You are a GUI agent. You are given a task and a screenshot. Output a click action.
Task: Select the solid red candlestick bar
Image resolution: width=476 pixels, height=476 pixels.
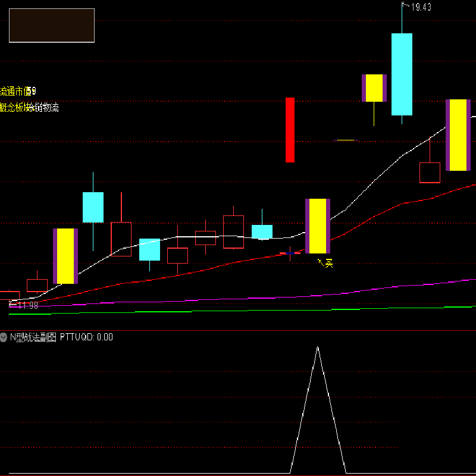click(x=290, y=130)
